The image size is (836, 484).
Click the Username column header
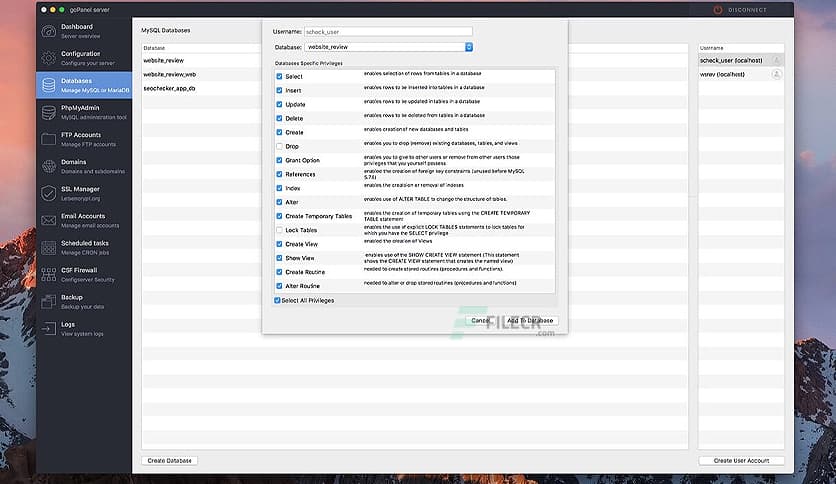[x=741, y=48]
